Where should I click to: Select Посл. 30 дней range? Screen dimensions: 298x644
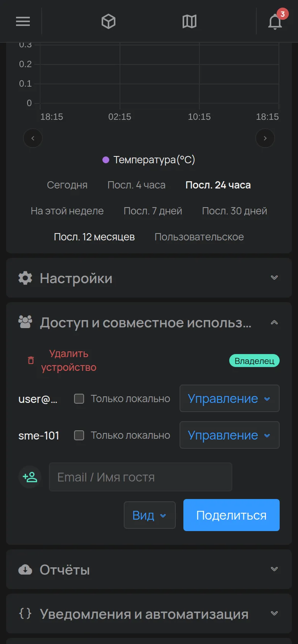(x=235, y=211)
